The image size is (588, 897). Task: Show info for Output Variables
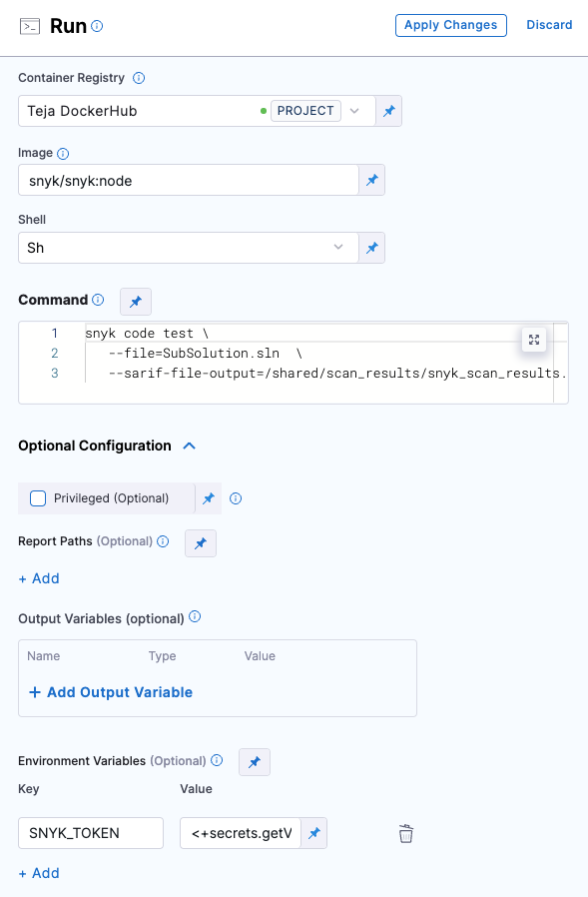click(x=195, y=616)
